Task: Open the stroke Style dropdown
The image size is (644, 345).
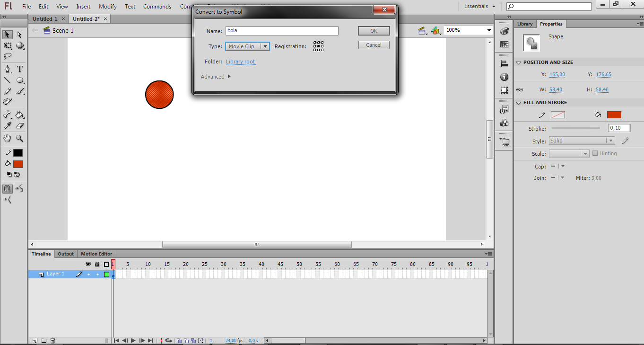Action: tap(582, 141)
